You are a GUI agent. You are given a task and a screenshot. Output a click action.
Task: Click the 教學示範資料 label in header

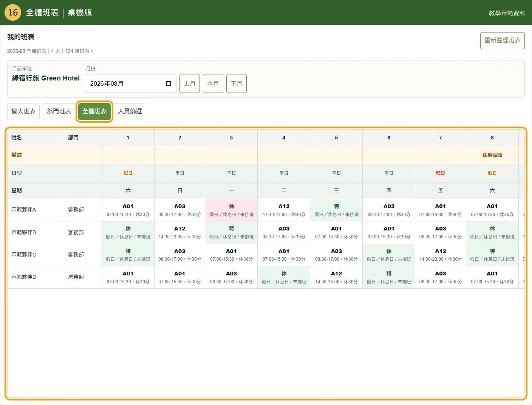tap(507, 13)
